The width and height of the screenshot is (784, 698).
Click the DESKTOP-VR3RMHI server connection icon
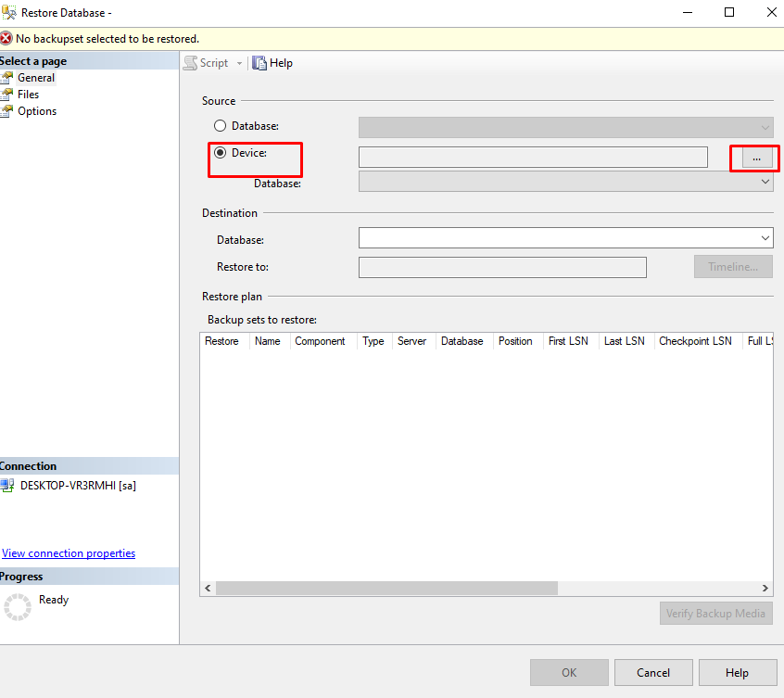(x=7, y=486)
